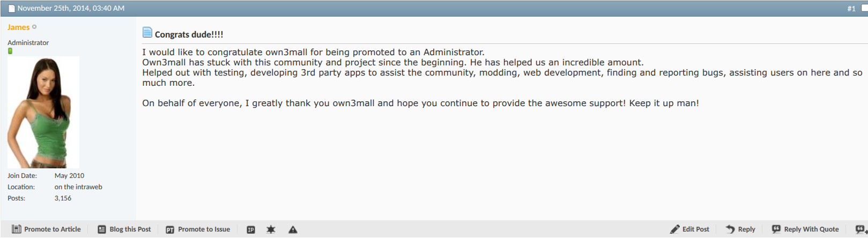Viewport: 868px width, 238px height.
Task: Click the multi-quote speech bubble icon
Action: [861, 229]
